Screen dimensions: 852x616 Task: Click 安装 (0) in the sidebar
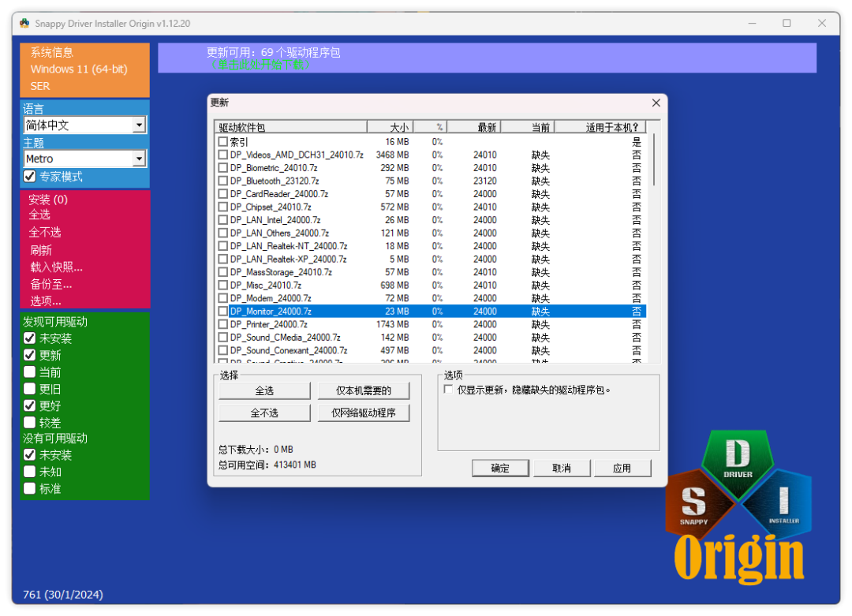(48, 200)
